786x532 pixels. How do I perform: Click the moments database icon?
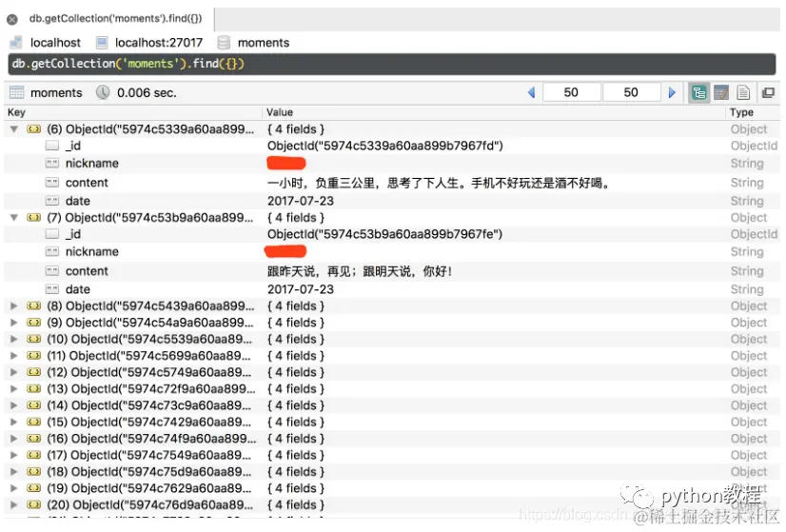[224, 43]
